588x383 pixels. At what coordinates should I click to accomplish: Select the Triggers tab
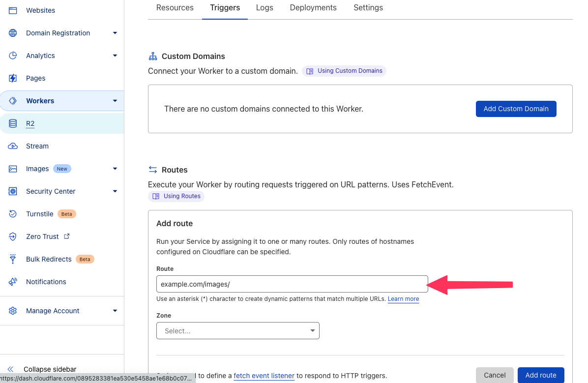point(225,8)
